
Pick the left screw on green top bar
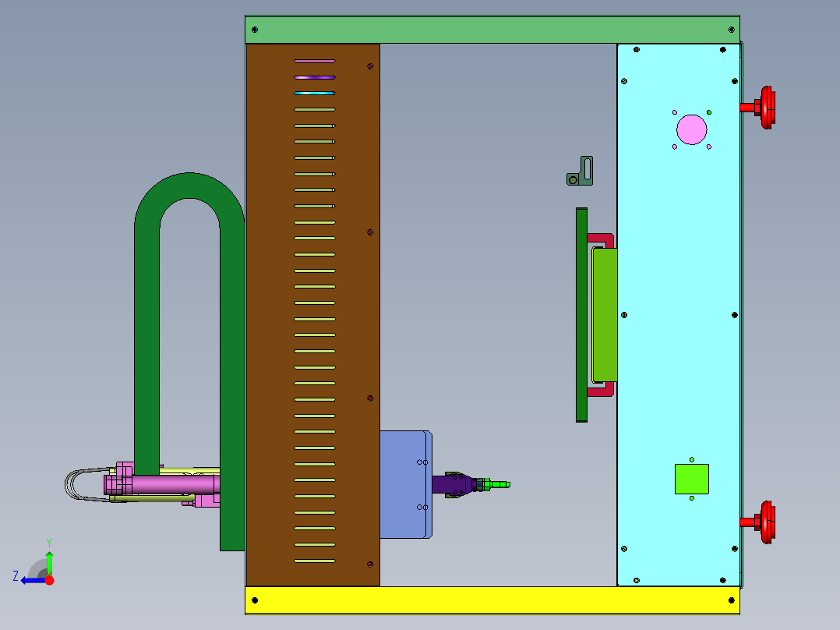(x=255, y=30)
